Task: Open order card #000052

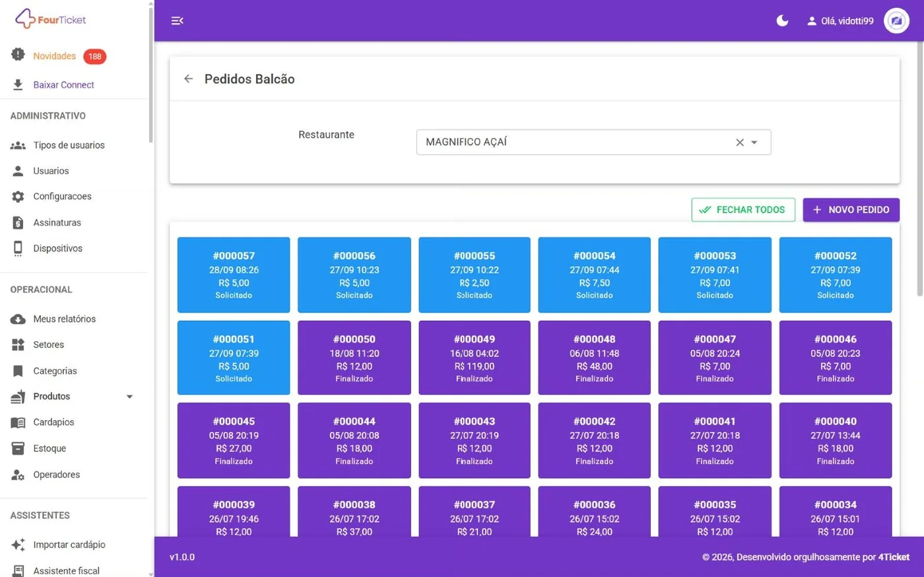Action: click(x=836, y=275)
